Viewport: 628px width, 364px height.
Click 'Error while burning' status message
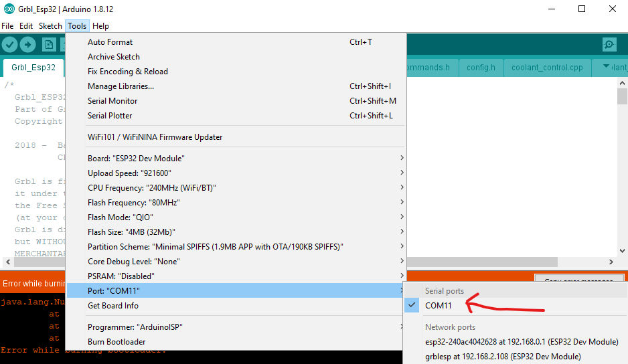(33, 284)
